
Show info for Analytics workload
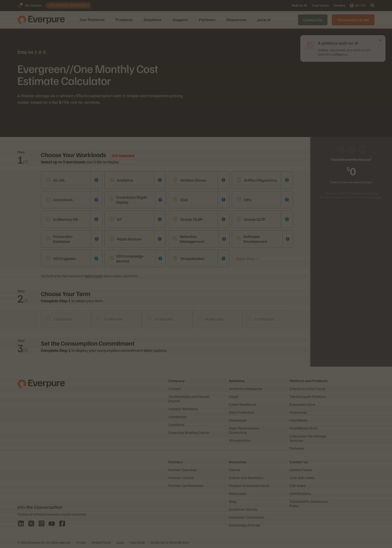coord(160,180)
